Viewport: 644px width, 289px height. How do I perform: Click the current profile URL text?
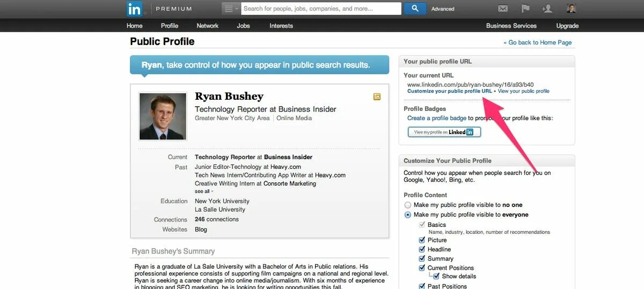click(x=471, y=85)
